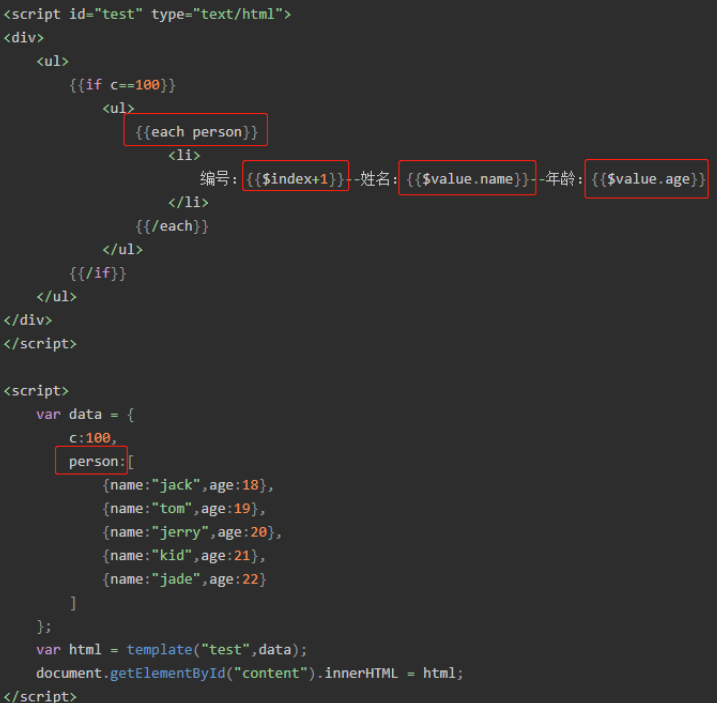
Task: Click the closing ] array bracket
Action: (73, 603)
